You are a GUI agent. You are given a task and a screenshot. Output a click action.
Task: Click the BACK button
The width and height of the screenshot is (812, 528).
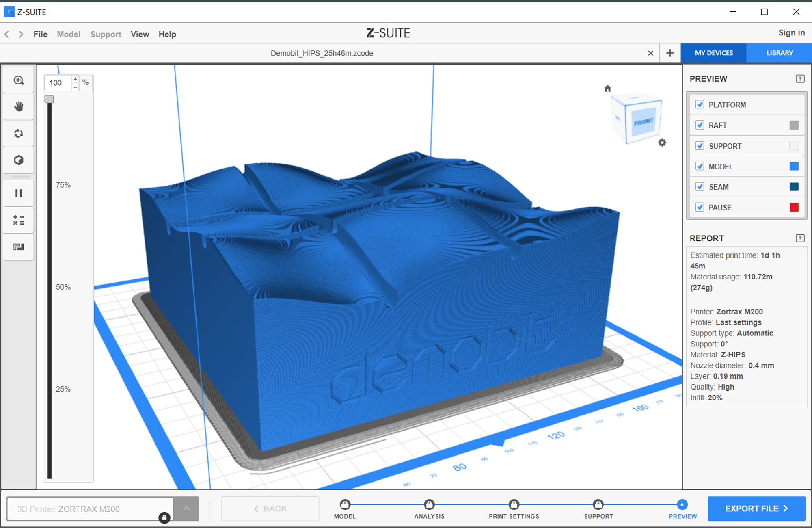[270, 509]
